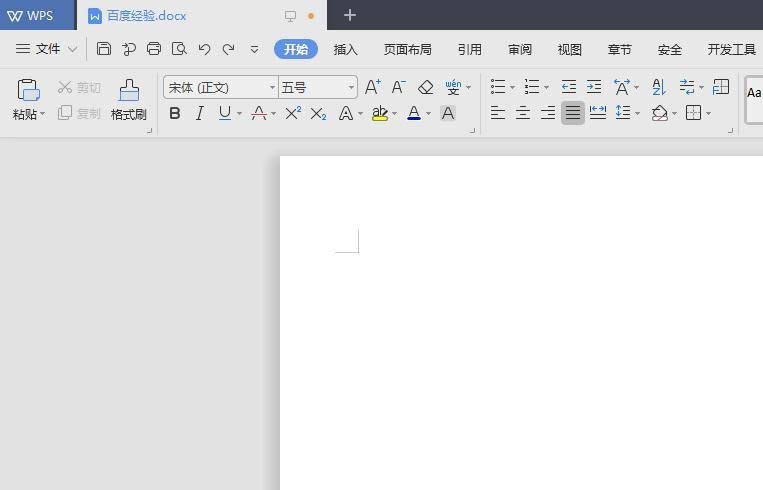Click the Save icon in quick toolbar
Image resolution: width=763 pixels, height=490 pixels.
tap(104, 48)
